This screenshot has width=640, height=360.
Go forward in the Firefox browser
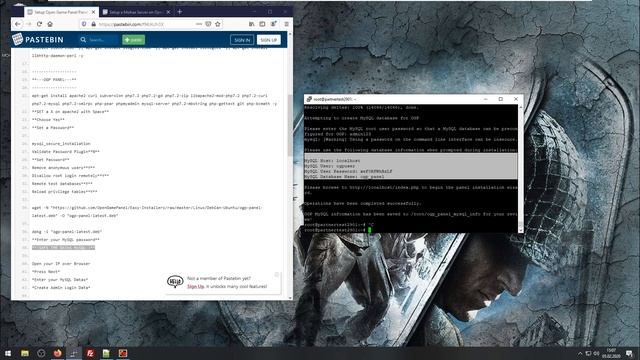29,24
